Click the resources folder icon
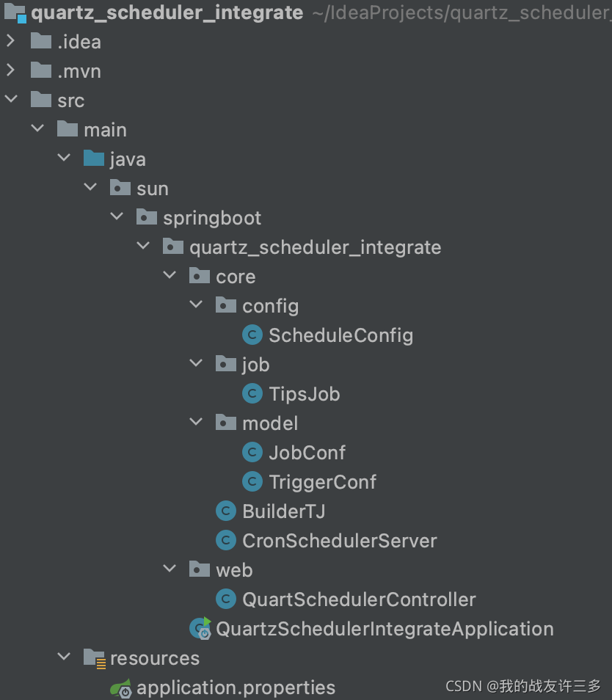612x700 pixels. click(x=95, y=658)
